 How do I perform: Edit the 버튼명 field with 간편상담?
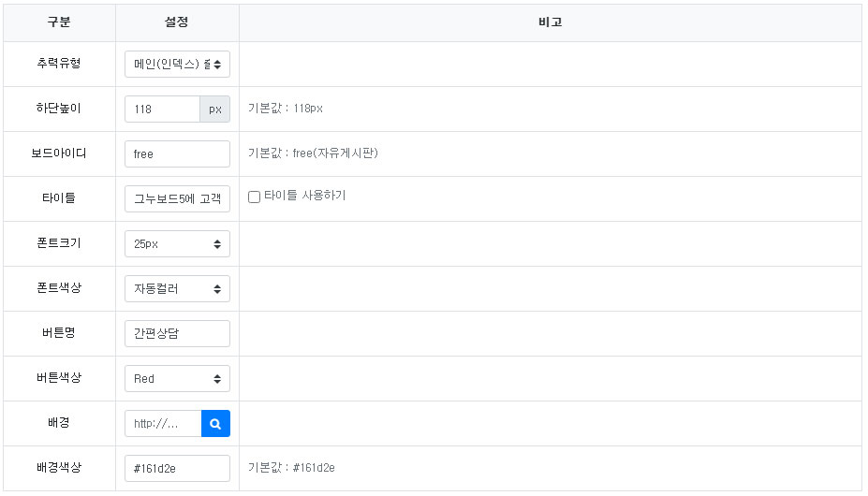(x=177, y=334)
